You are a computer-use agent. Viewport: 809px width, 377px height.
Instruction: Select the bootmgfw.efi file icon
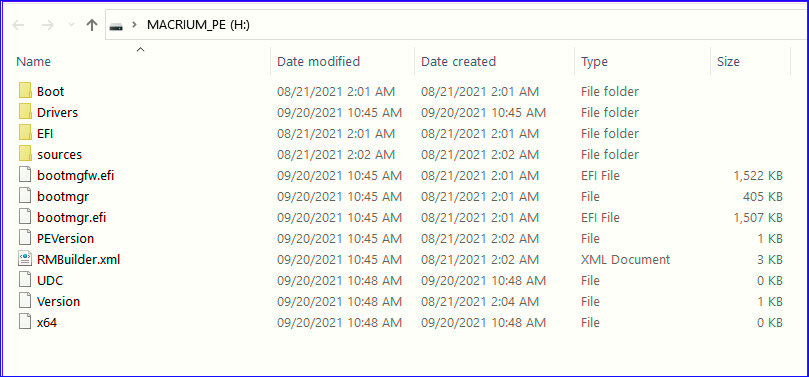click(25, 175)
